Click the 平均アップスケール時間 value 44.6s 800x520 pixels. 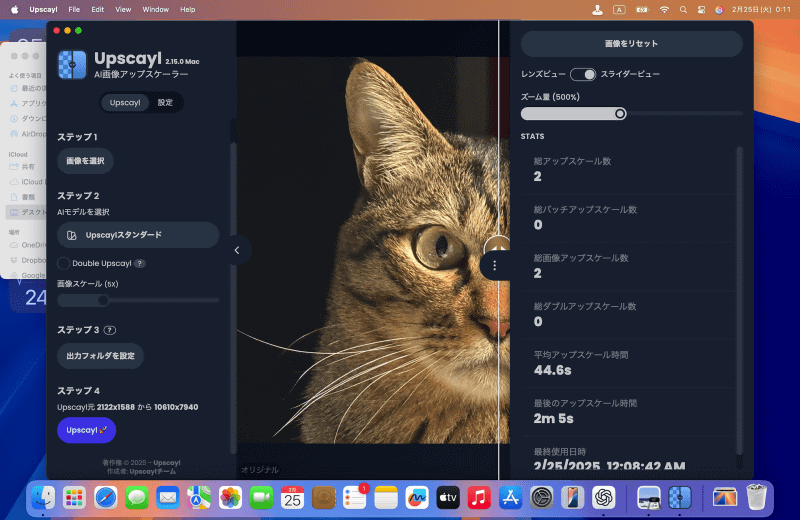553,370
